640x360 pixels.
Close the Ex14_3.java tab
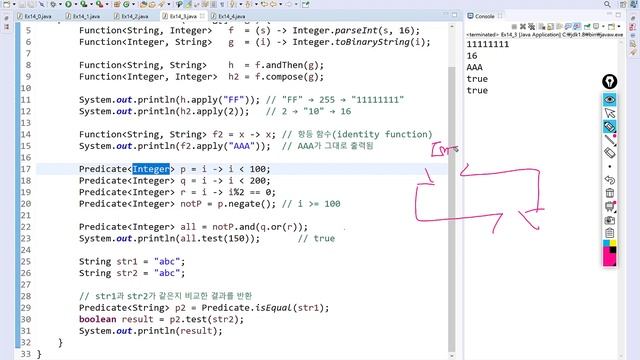202,16
